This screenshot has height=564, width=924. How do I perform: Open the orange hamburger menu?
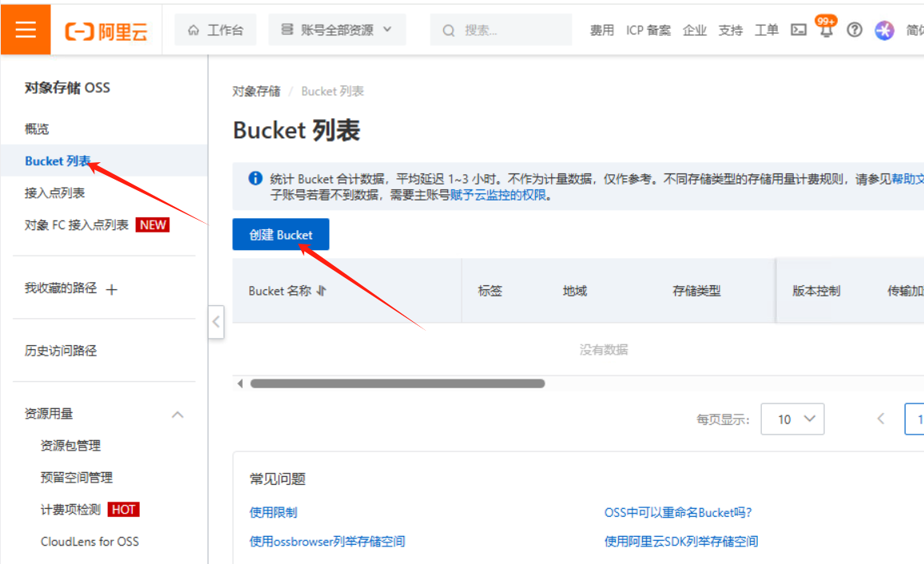26,30
